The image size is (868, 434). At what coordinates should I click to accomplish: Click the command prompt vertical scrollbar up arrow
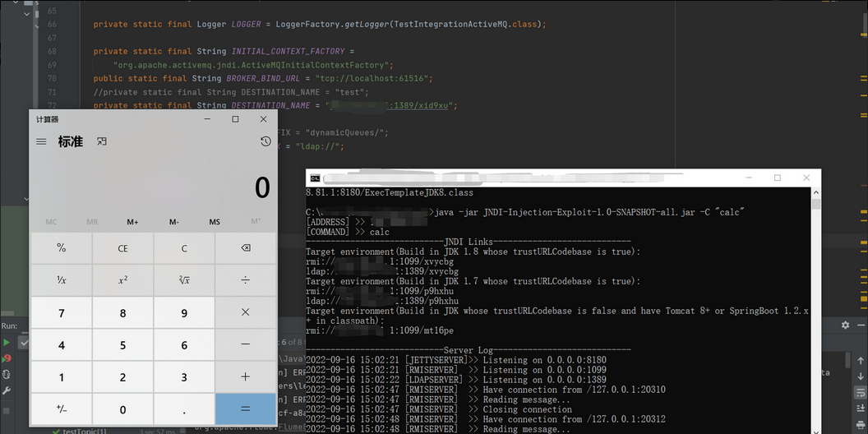click(x=815, y=192)
